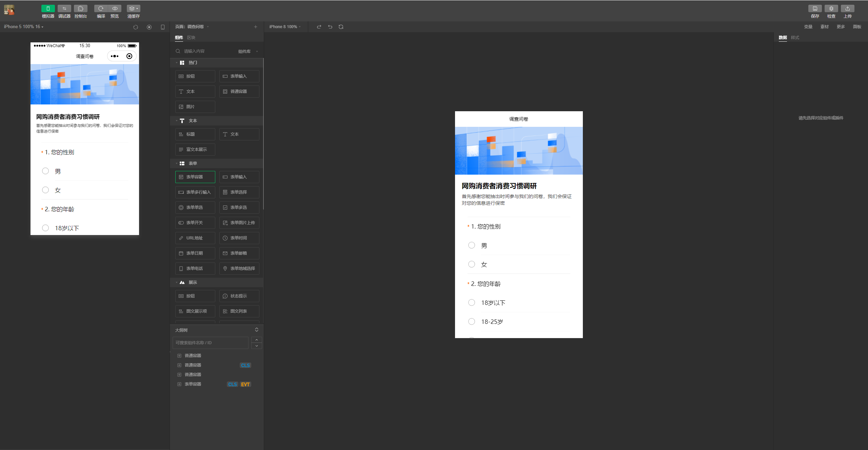Viewport: 868px width, 450px height.
Task: Click the 模拟器 simulator icon
Action: point(48,8)
